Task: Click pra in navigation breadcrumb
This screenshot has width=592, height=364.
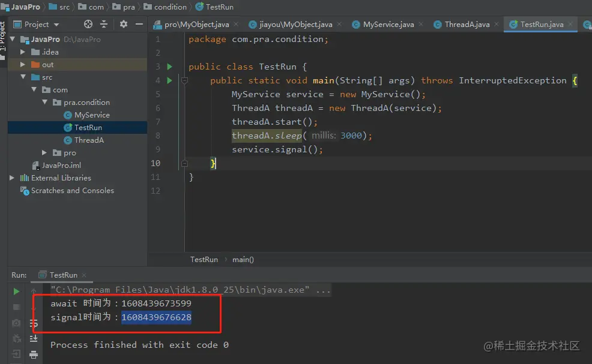Action: click(124, 7)
